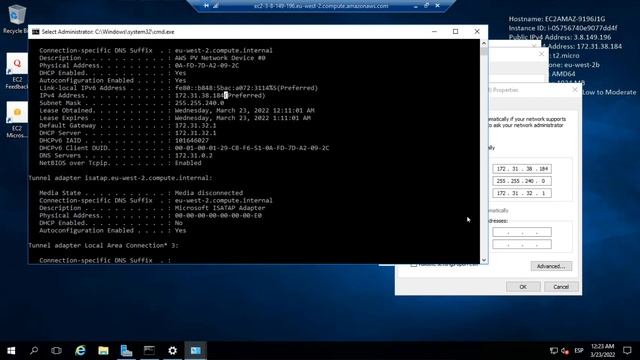This screenshot has height=360, width=640.
Task: Open the Windows Start menu
Action: tap(11, 350)
